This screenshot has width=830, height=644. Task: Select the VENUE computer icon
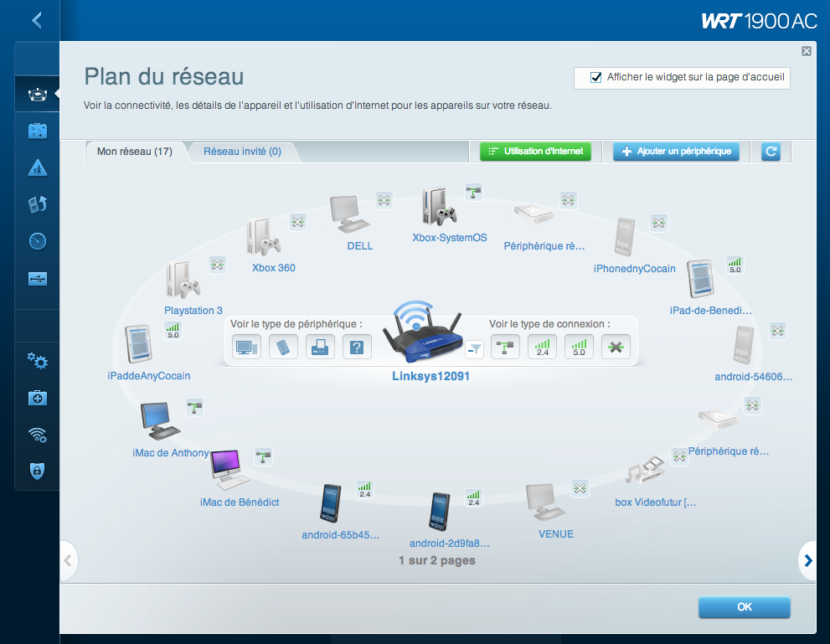(545, 502)
